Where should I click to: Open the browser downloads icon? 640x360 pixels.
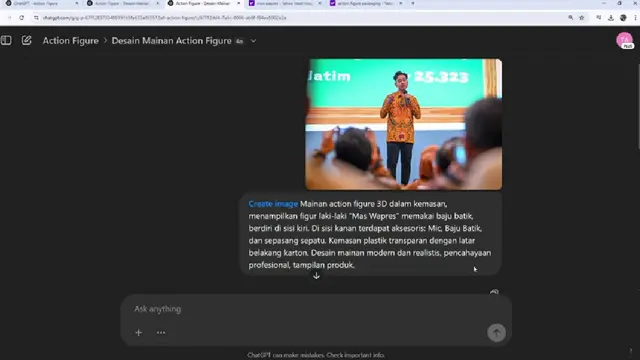611,18
